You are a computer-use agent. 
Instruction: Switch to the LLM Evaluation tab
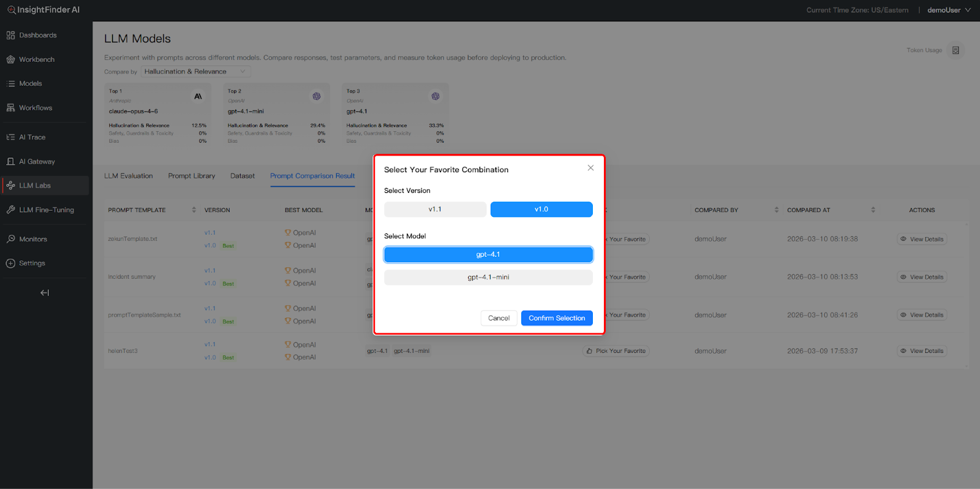pyautogui.click(x=129, y=176)
